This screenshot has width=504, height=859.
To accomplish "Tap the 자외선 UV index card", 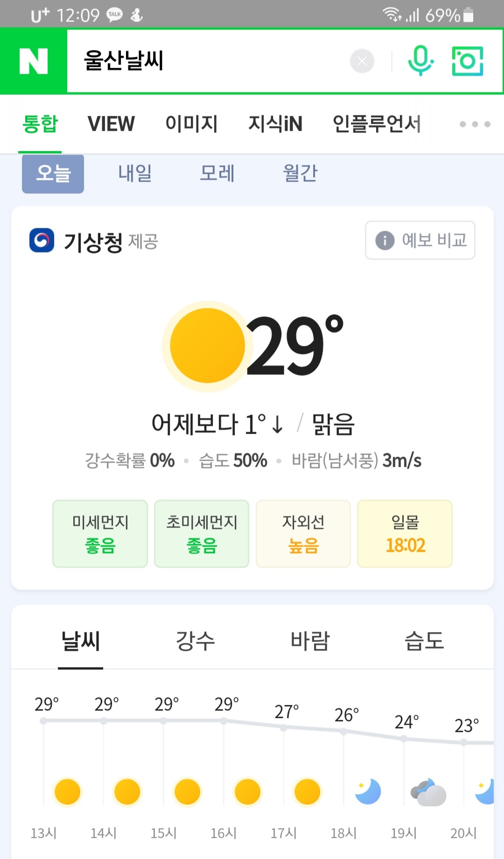I will 303,534.
